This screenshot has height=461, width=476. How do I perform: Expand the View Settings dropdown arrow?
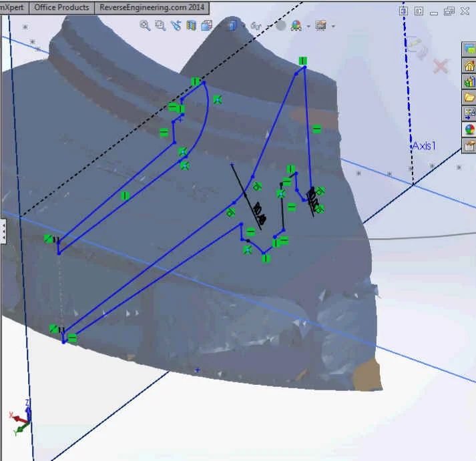(333, 26)
